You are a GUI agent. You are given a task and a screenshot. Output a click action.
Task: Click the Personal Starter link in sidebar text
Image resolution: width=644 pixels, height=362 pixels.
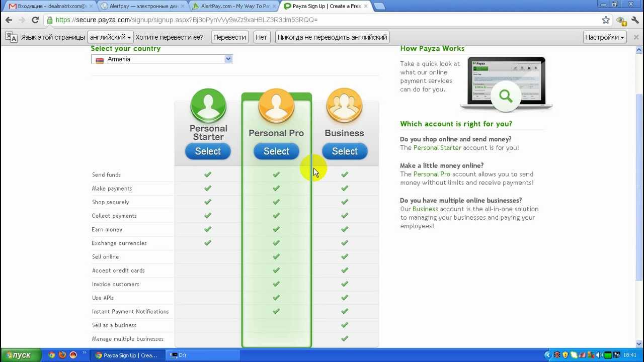[437, 148]
